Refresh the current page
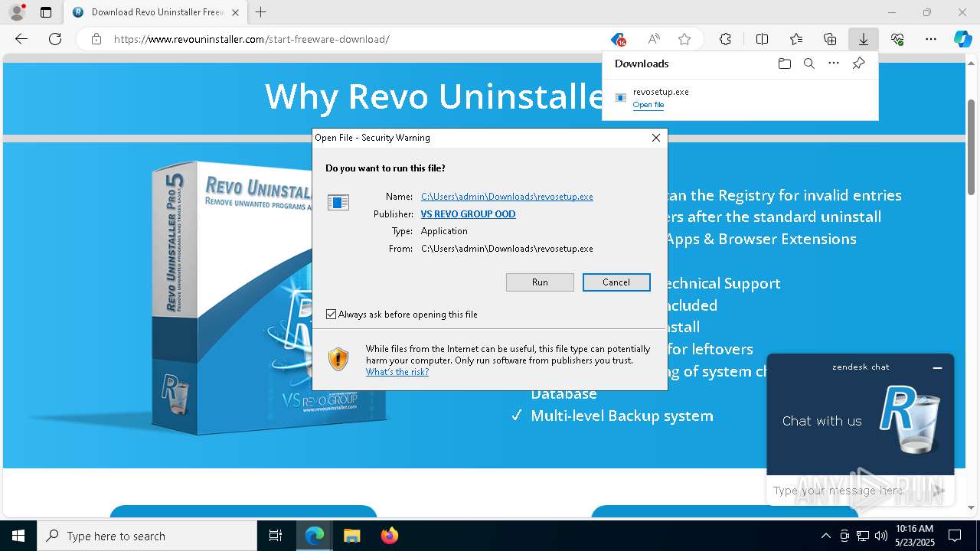 click(x=55, y=39)
